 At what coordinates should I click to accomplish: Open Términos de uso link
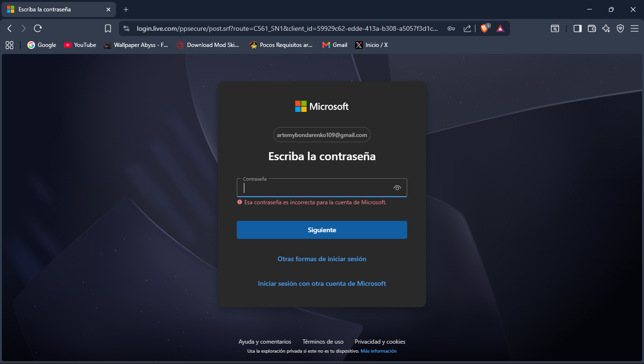[323, 342]
